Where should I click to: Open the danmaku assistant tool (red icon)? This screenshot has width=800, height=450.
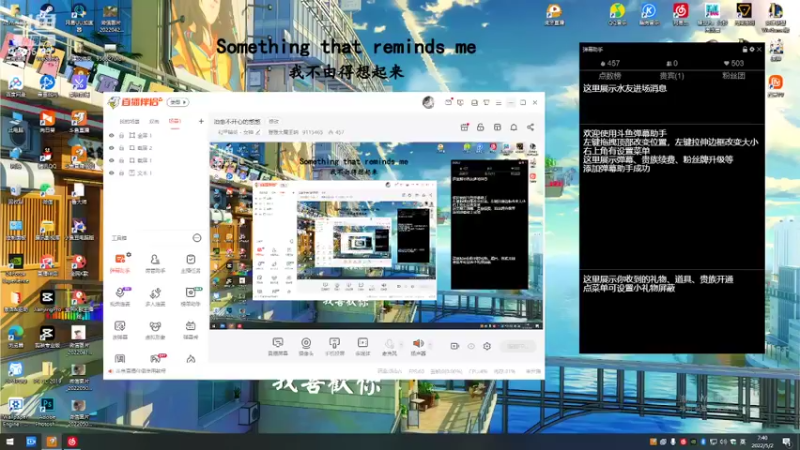(120, 263)
